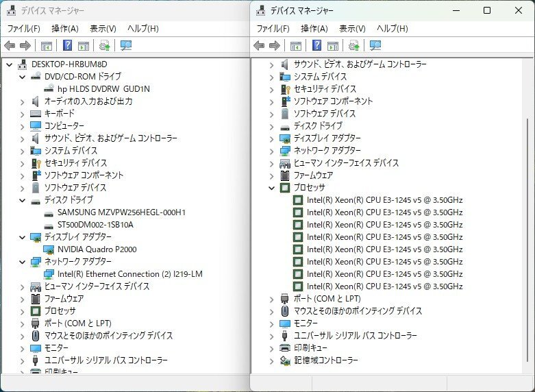The height and width of the screenshot is (392, 535).
Task: Open 表示(V) menu in left window
Action: (x=103, y=29)
